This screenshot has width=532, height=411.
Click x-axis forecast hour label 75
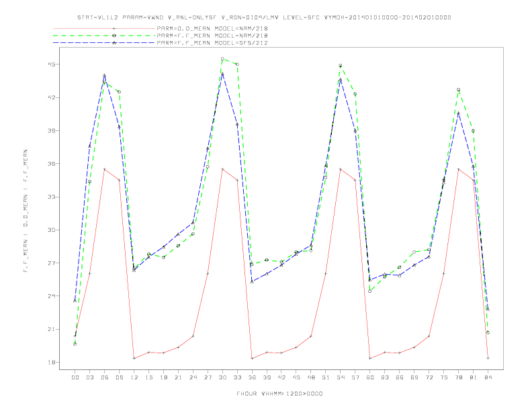click(x=444, y=377)
